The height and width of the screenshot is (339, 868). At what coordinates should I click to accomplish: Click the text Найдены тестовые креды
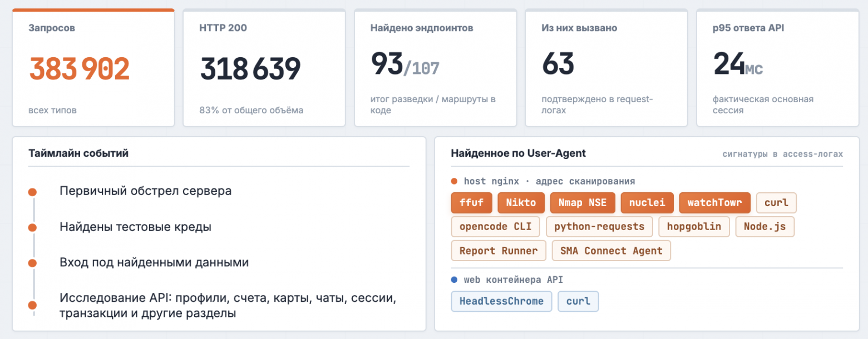pyautogui.click(x=135, y=227)
